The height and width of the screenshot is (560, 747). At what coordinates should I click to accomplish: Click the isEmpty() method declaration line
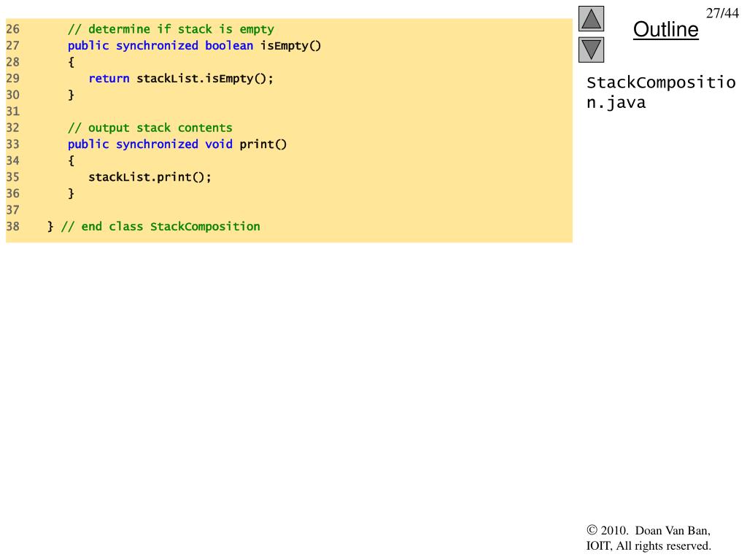tap(194, 46)
